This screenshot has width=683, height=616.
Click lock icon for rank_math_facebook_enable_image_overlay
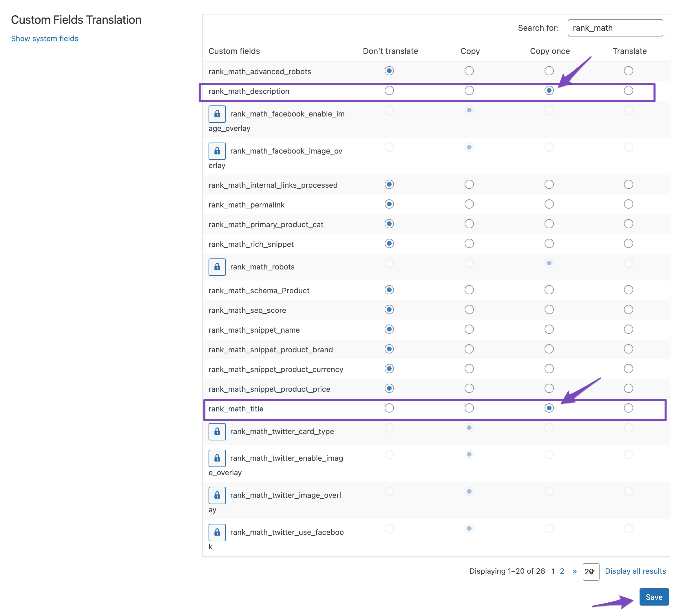click(x=217, y=114)
